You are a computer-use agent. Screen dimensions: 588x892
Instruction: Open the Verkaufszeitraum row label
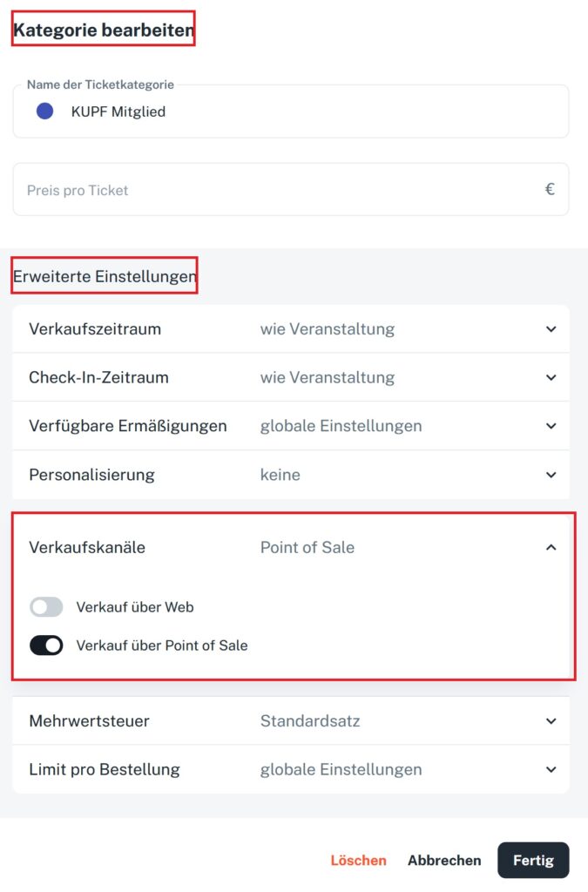[x=95, y=328]
